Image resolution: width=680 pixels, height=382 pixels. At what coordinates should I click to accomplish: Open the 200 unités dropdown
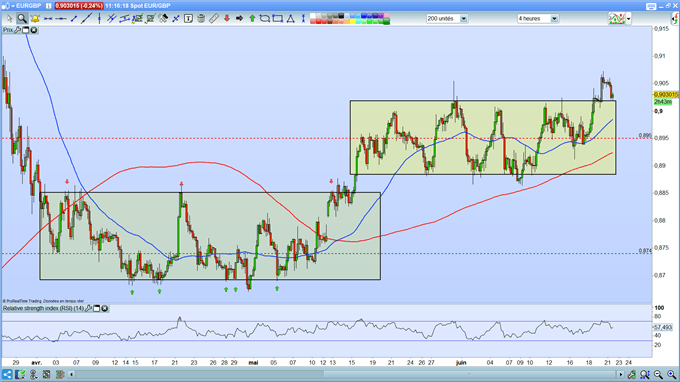click(447, 19)
